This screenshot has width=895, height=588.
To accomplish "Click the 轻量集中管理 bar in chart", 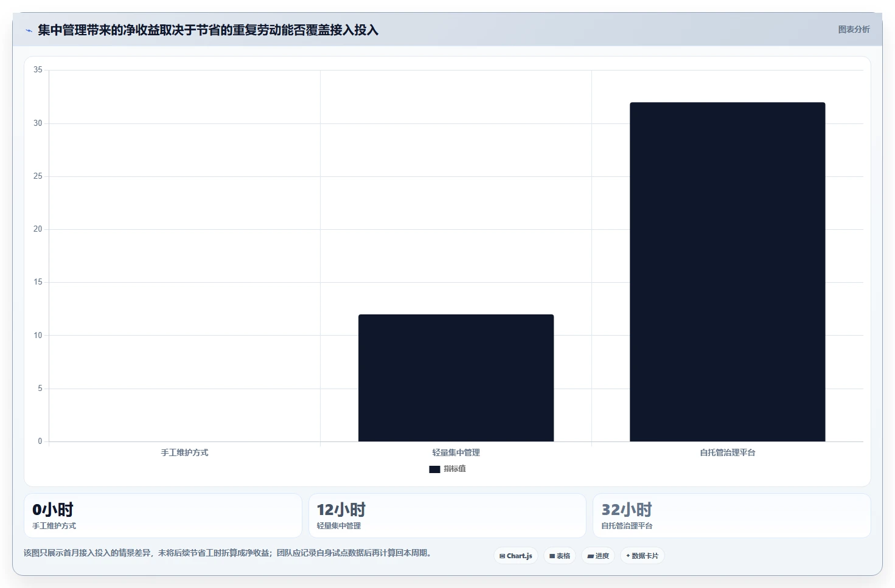I will pos(456,378).
